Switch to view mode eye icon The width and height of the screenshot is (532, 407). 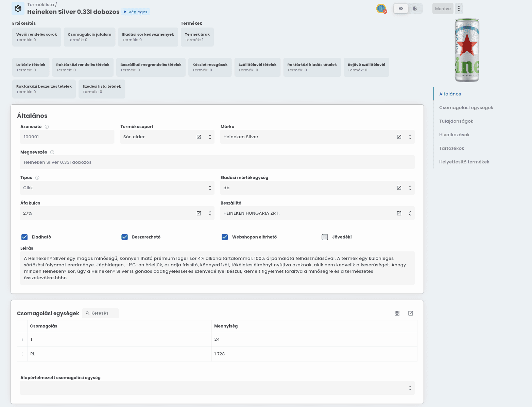click(x=401, y=8)
